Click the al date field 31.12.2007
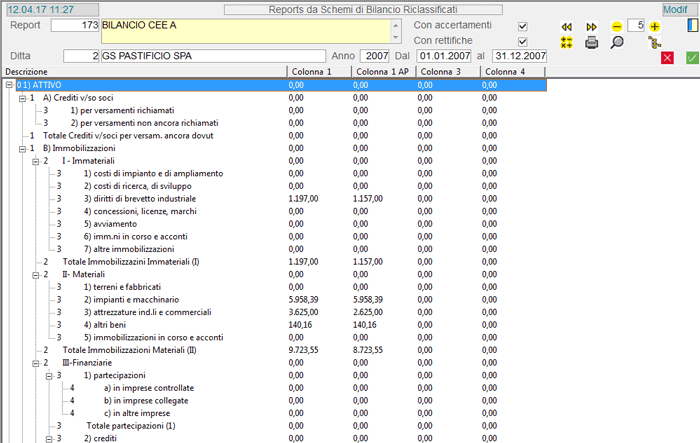The width and height of the screenshot is (700, 443). 519,56
